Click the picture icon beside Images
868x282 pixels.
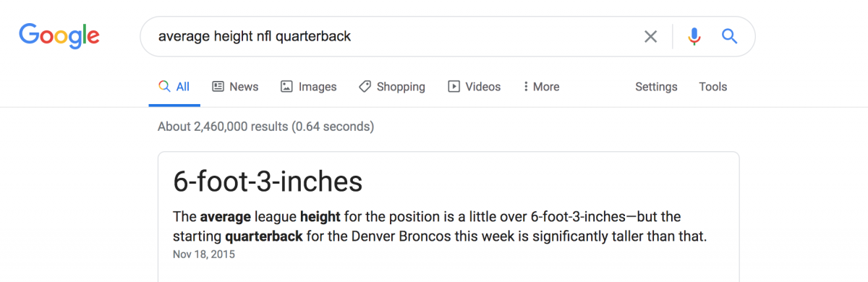click(286, 87)
